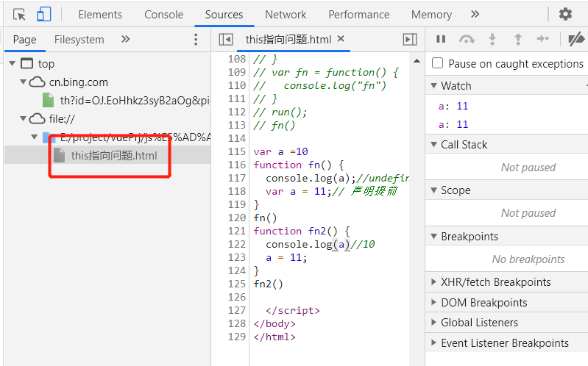Screen dimensions: 588x366
Task: Click line number 122 gutter
Action: click(x=237, y=244)
